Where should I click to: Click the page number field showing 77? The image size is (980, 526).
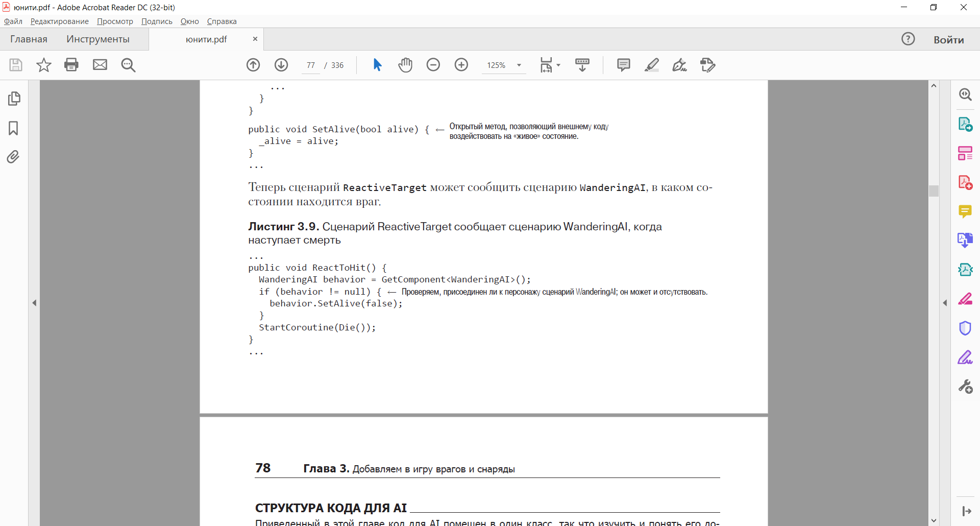click(x=311, y=65)
